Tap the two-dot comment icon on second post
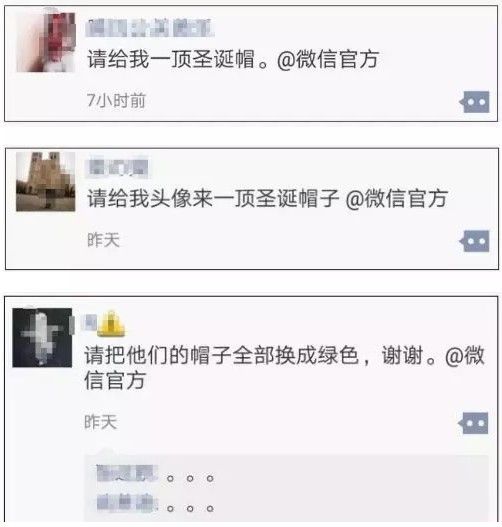The height and width of the screenshot is (527, 502). [474, 241]
